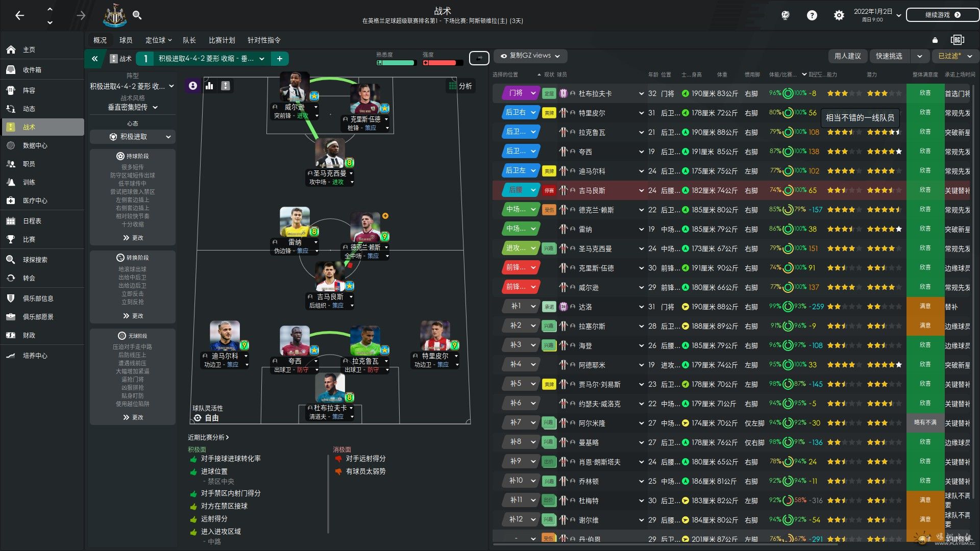The image size is (980, 551).
Task: Open the settings gear icon
Action: click(x=839, y=15)
